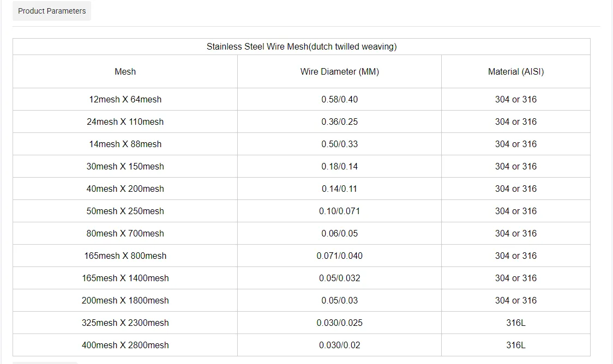Click the 0.071/0.040 wire diameter cell
The height and width of the screenshot is (364, 613).
coord(339,256)
